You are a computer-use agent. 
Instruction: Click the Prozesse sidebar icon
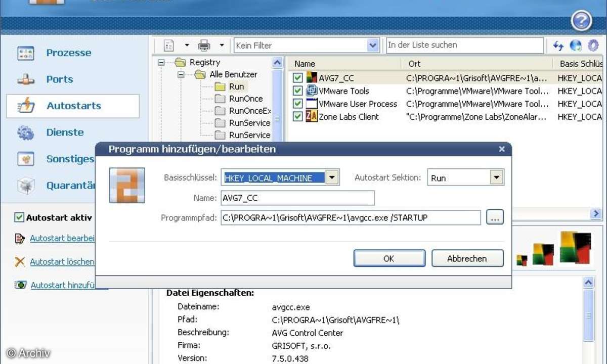[25, 53]
